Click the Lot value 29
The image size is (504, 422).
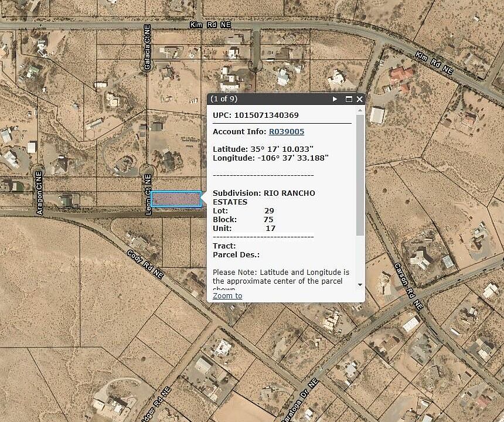pyautogui.click(x=269, y=211)
